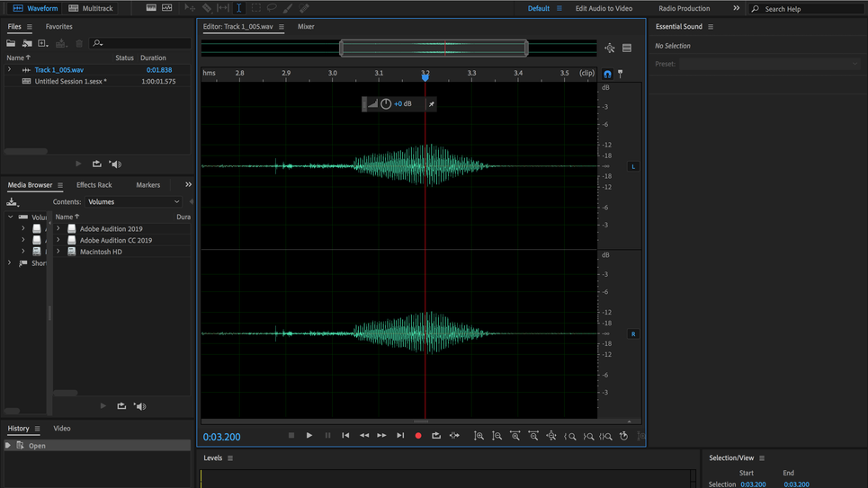Toggle Loop Playback in the transport
The height and width of the screenshot is (488, 868).
pyautogui.click(x=436, y=436)
